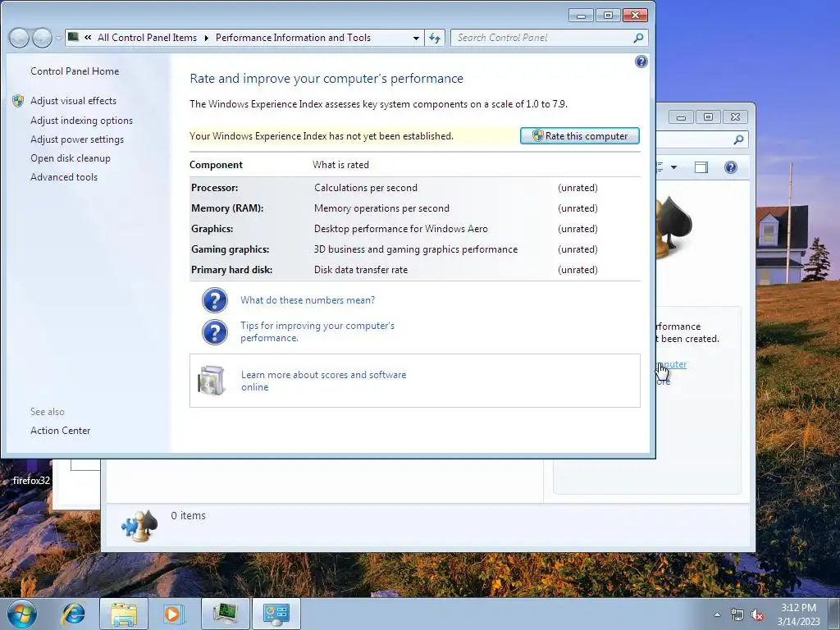
Task: Toggle preview pane icon in background Games window
Action: point(701,167)
